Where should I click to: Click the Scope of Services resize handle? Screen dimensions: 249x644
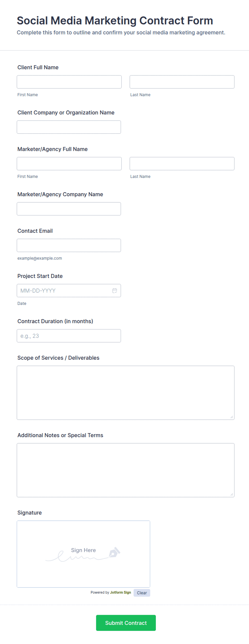pyautogui.click(x=232, y=417)
